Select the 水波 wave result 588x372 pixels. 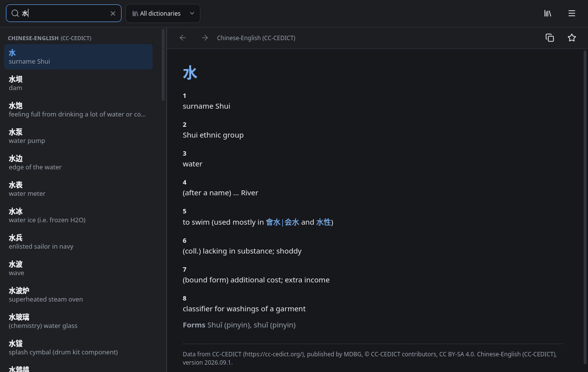tap(78, 268)
